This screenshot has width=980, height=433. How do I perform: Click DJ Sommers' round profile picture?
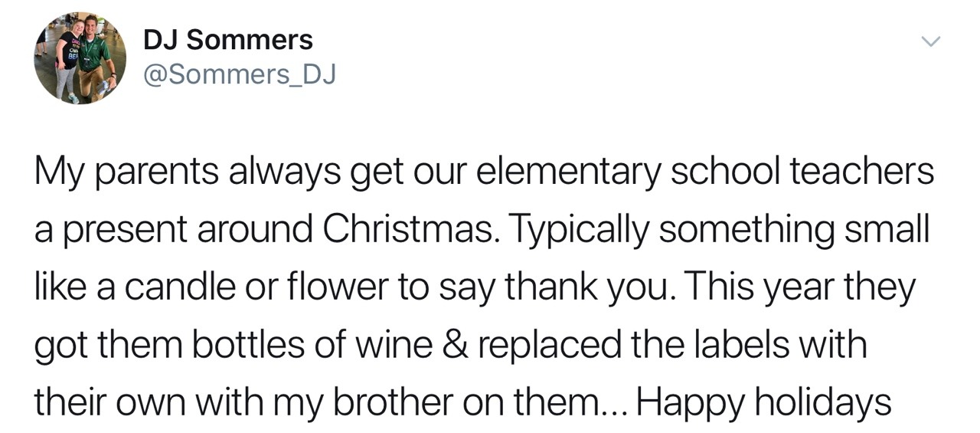(x=80, y=58)
